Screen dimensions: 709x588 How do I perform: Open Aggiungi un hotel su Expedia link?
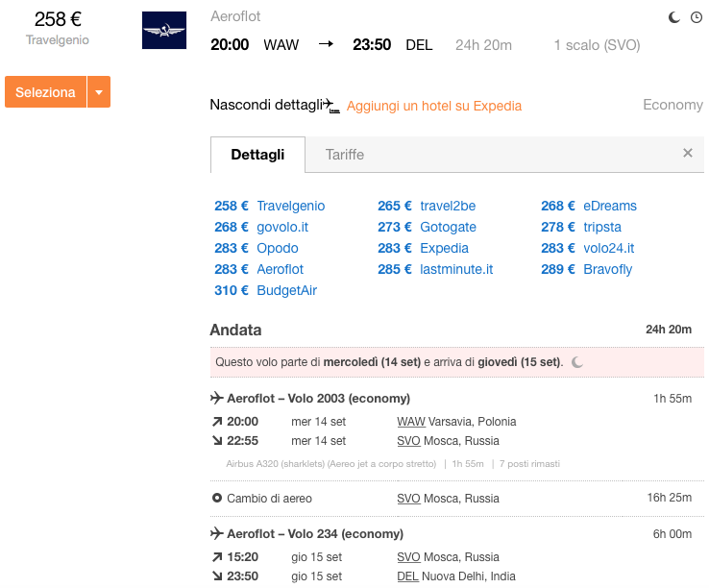tap(434, 106)
